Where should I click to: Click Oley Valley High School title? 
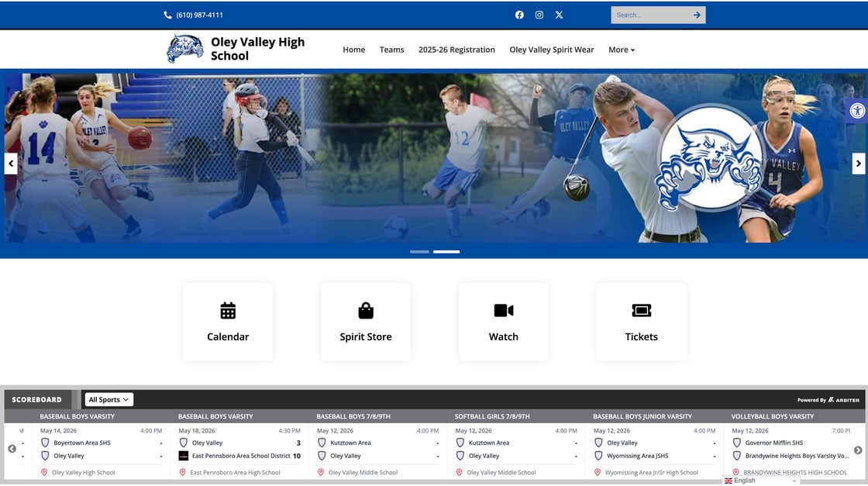coord(257,49)
